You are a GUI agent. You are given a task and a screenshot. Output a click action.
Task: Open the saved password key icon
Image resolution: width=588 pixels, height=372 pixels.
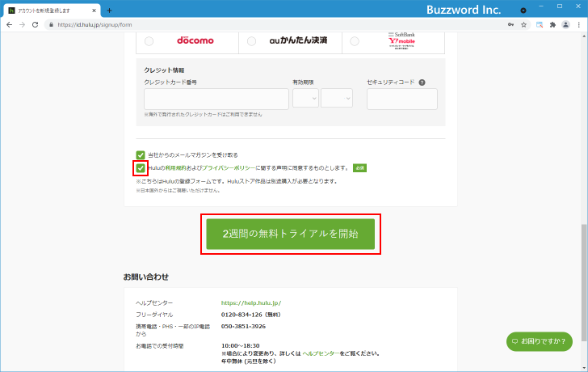tap(510, 25)
